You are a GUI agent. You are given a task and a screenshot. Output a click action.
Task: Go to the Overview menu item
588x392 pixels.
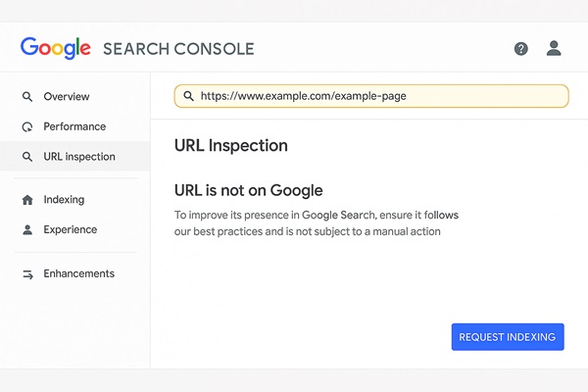point(67,97)
